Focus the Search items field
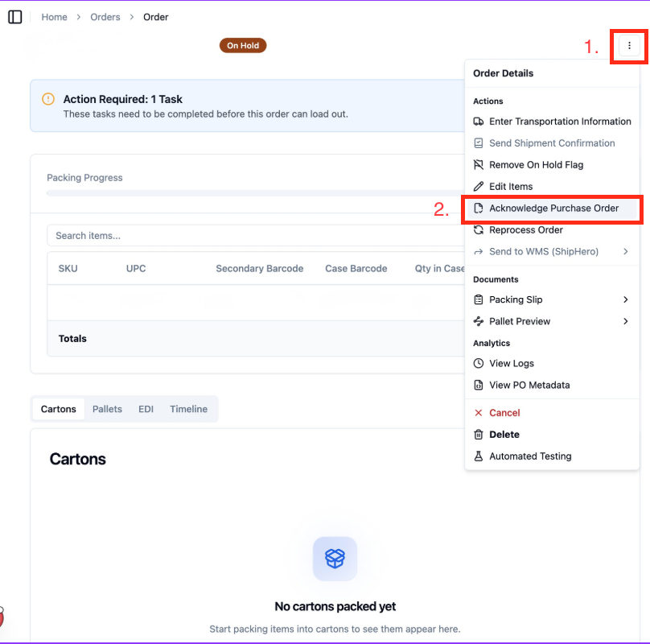The width and height of the screenshot is (650, 644). [256, 236]
